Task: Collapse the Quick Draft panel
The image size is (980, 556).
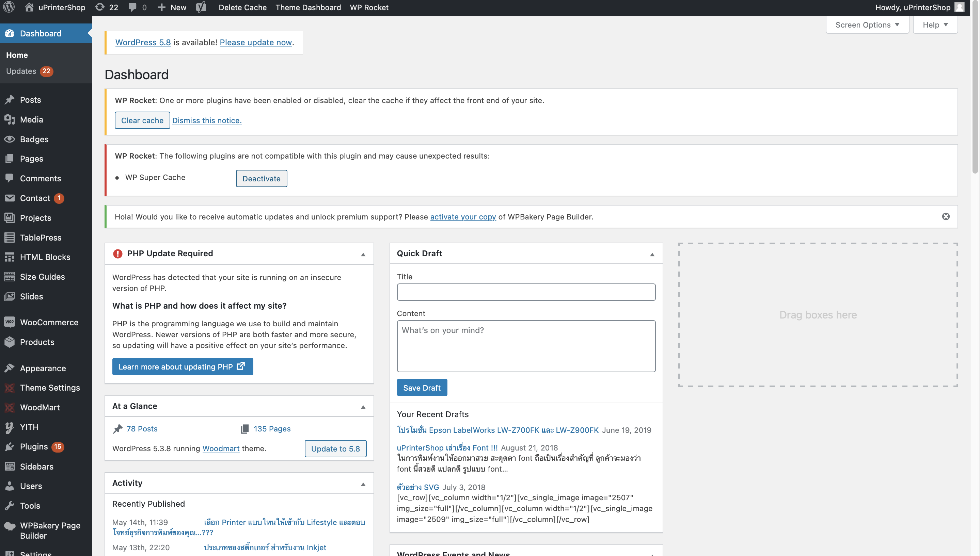Action: 652,254
